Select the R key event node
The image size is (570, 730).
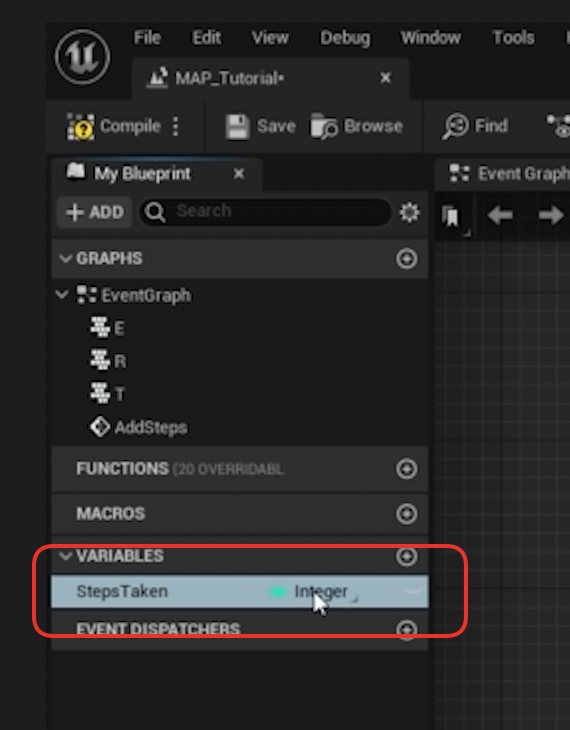pyautogui.click(x=108, y=361)
